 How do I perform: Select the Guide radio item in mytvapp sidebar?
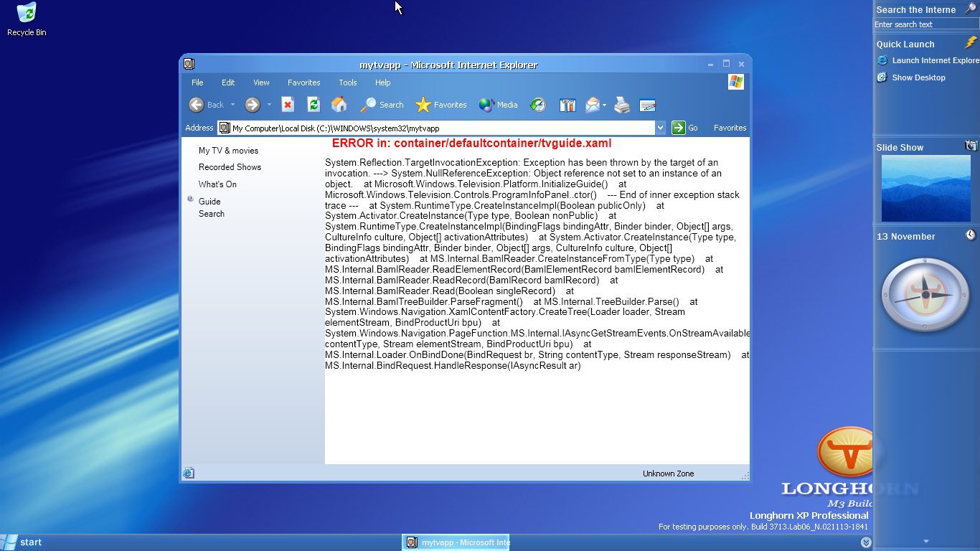click(x=208, y=201)
